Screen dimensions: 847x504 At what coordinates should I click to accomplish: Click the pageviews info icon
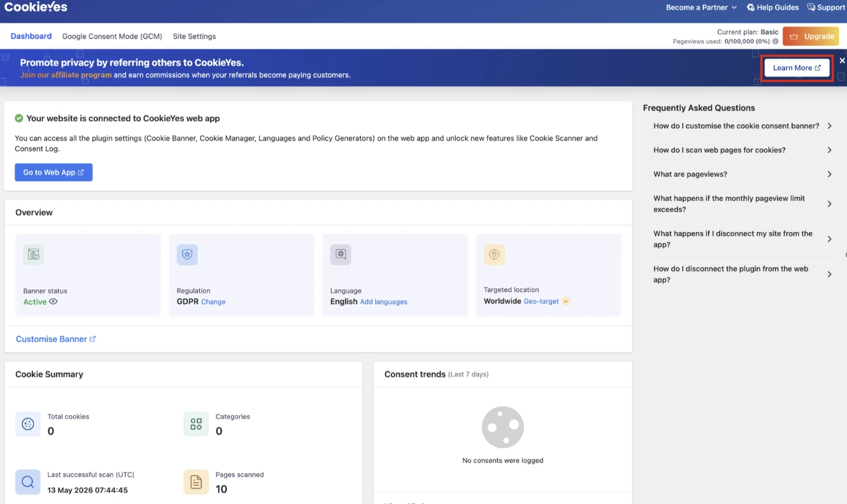click(775, 42)
